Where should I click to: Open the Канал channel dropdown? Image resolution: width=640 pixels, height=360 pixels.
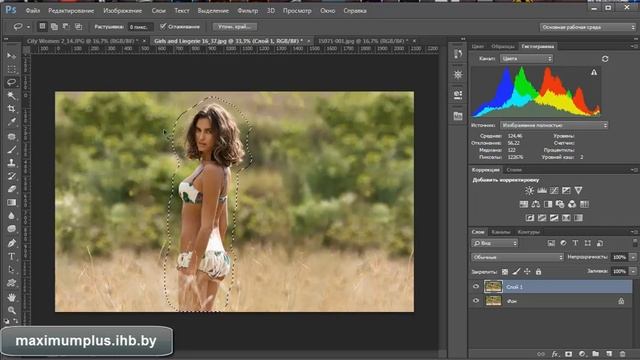526,59
